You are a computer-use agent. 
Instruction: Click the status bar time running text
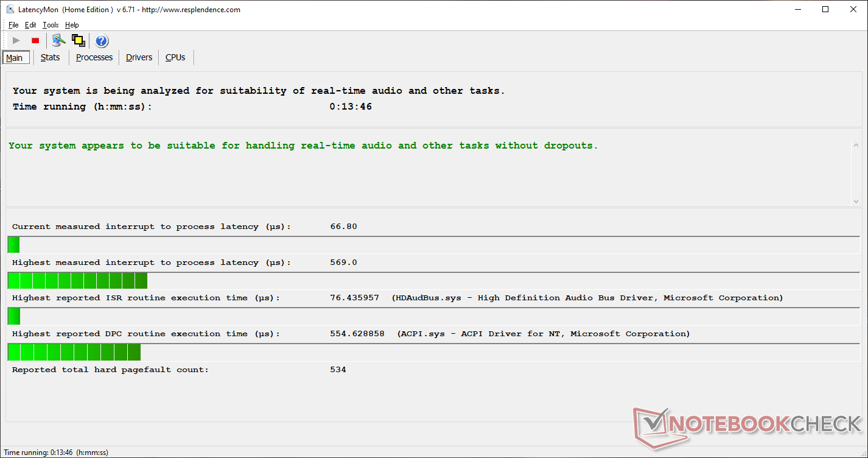(x=56, y=453)
